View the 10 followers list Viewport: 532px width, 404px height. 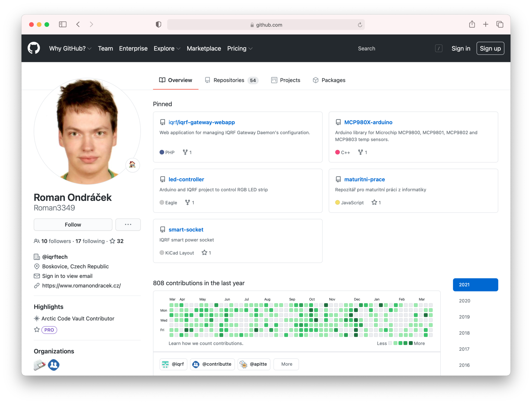[x=56, y=241]
